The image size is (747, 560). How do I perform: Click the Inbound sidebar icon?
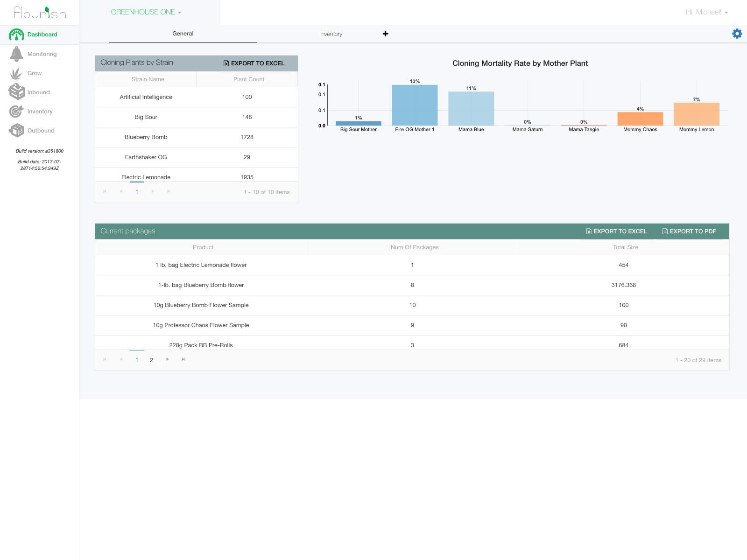[x=17, y=92]
